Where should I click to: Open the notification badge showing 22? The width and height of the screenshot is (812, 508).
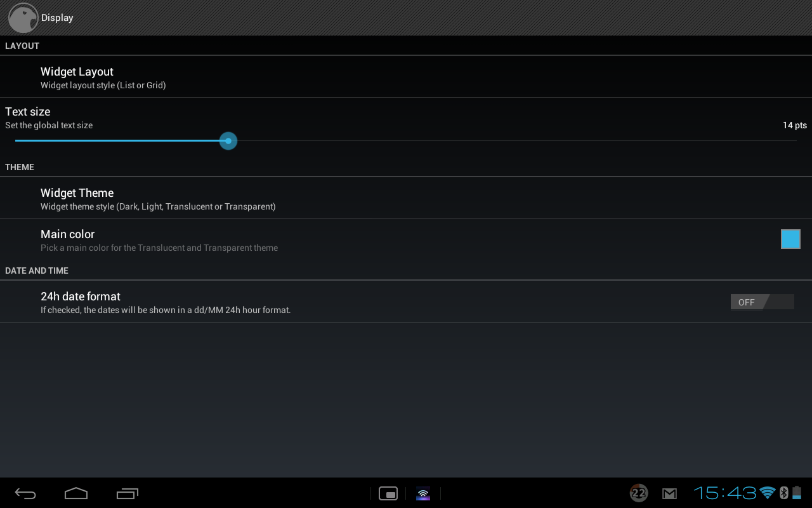point(639,493)
